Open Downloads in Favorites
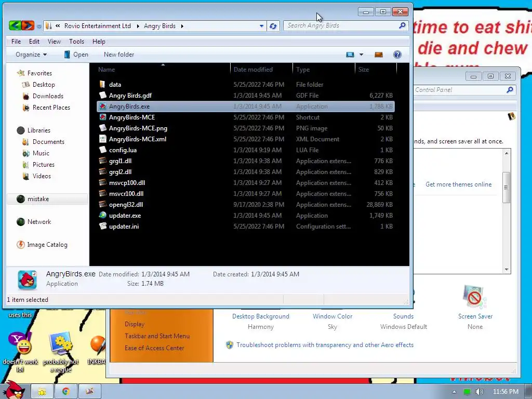The width and height of the screenshot is (532, 399). point(48,96)
